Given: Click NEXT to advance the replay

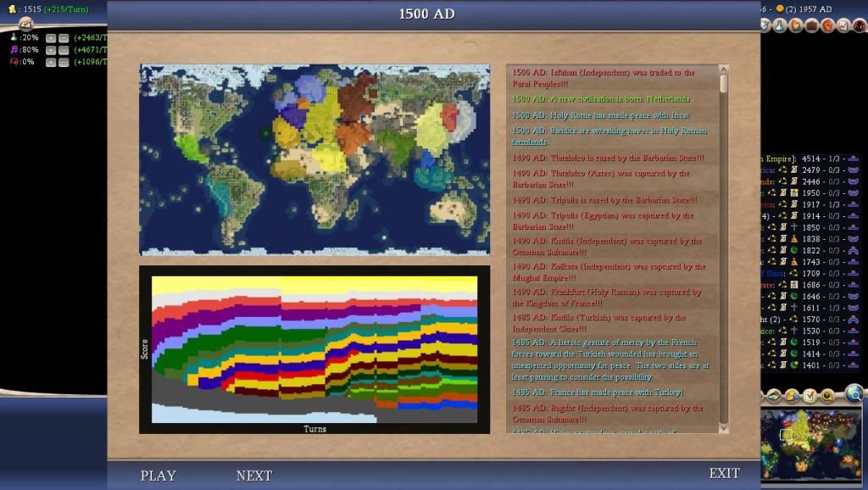Looking at the screenshot, I should click(x=254, y=476).
